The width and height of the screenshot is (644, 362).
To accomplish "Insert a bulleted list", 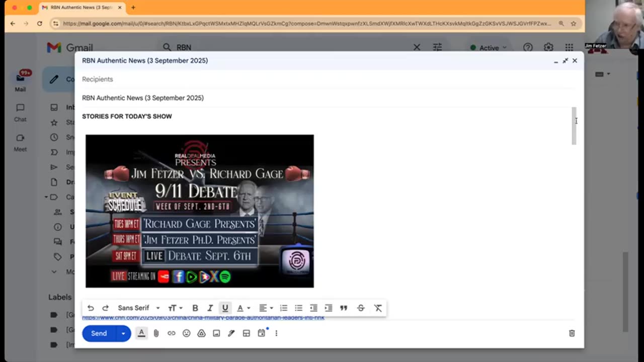I will (299, 308).
